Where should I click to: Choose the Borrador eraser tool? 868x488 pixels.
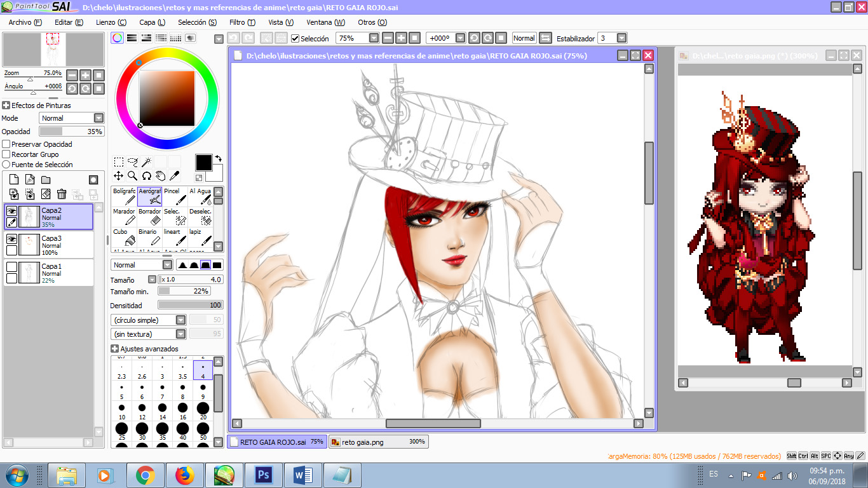150,217
